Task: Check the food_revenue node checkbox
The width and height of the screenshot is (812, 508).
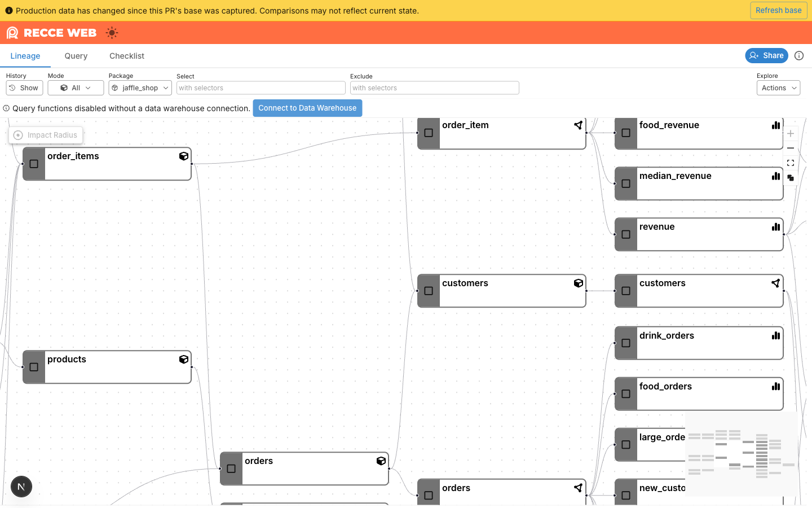Action: [x=626, y=133]
